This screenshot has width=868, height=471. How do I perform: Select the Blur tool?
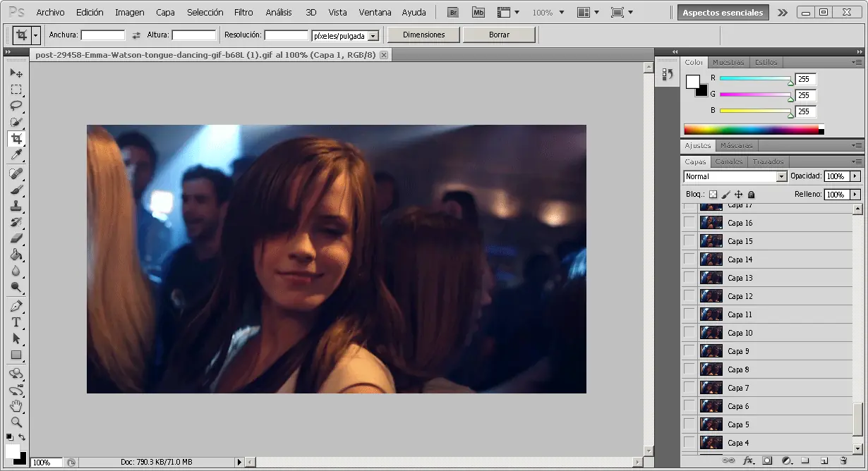coord(16,271)
